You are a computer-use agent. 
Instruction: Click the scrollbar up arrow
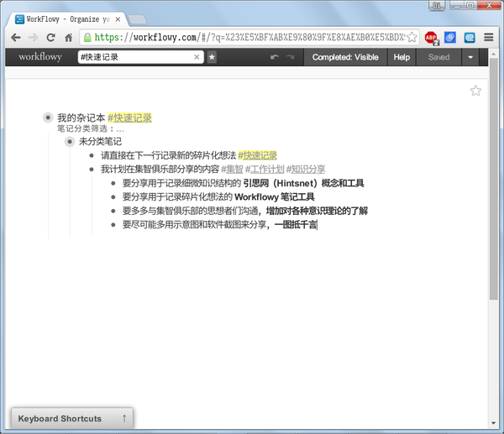pos(493,54)
